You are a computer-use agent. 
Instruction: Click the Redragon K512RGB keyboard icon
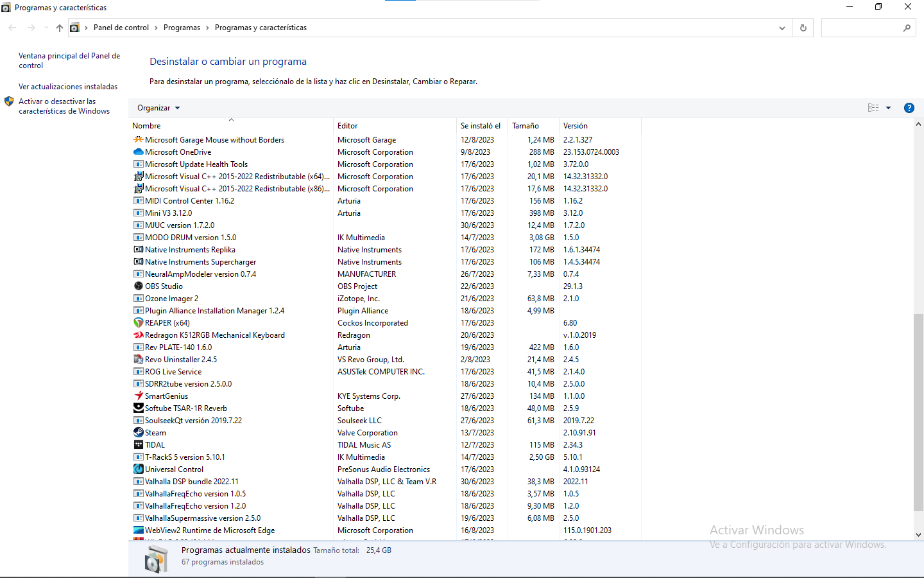138,335
